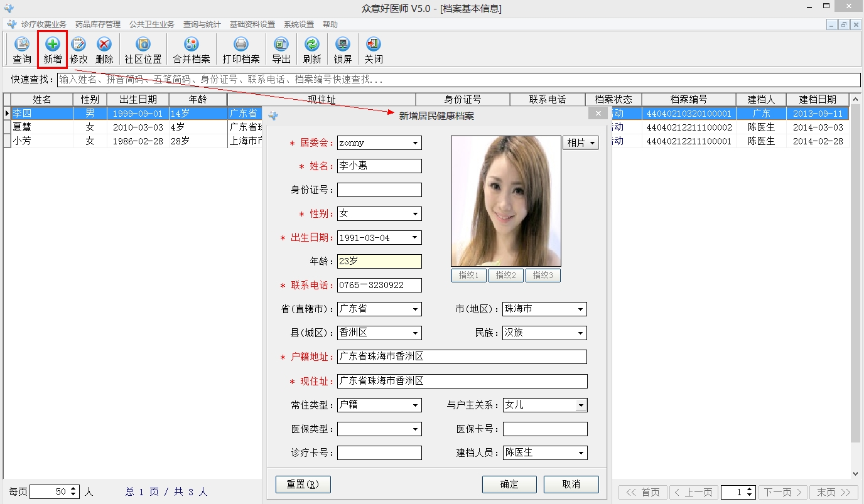This screenshot has width=864, height=504.
Task: Expand the 省(直辖市) dropdown
Action: [415, 309]
